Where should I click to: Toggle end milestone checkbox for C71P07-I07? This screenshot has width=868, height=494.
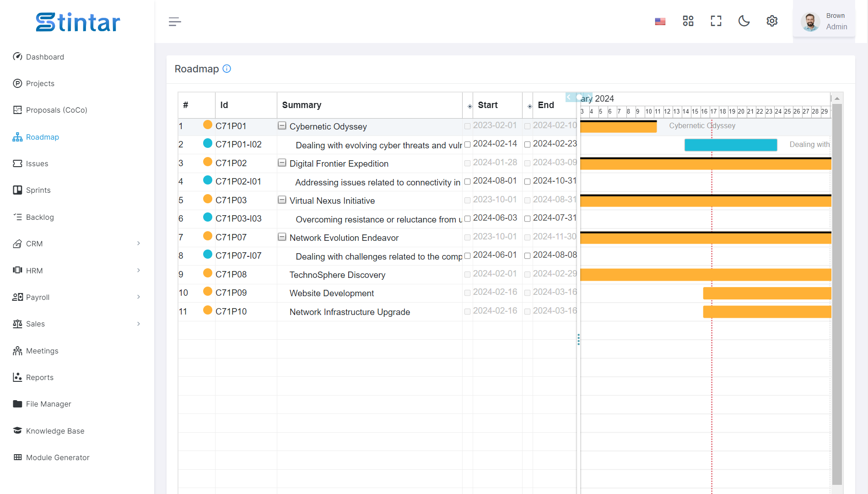coord(527,256)
